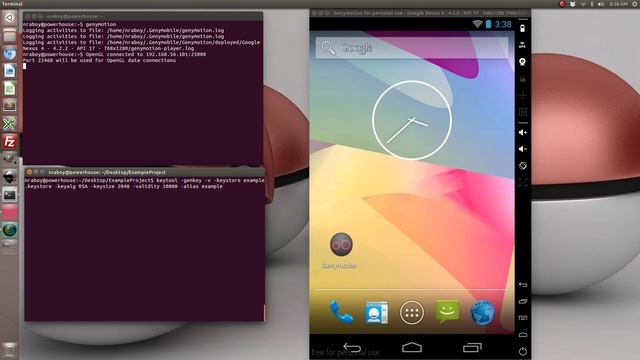Viewport: 640px width, 360px height.
Task: Click the Terminal label in the top panel
Action: [x=12, y=4]
